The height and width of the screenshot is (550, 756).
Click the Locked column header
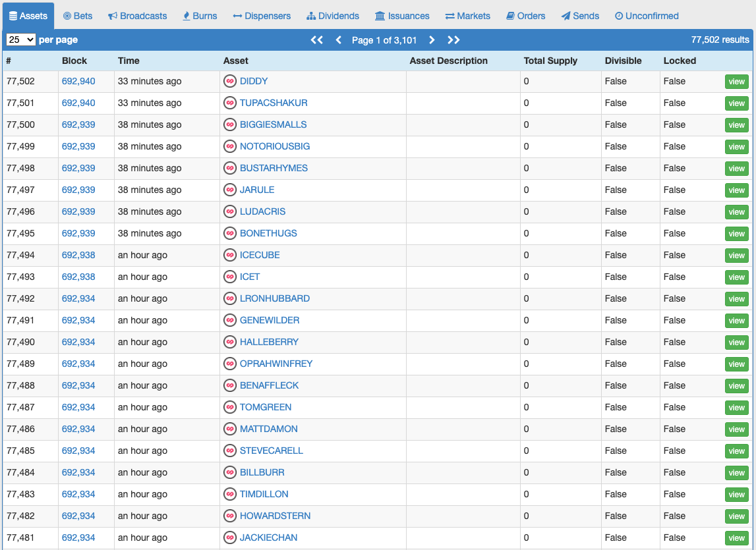coord(680,61)
